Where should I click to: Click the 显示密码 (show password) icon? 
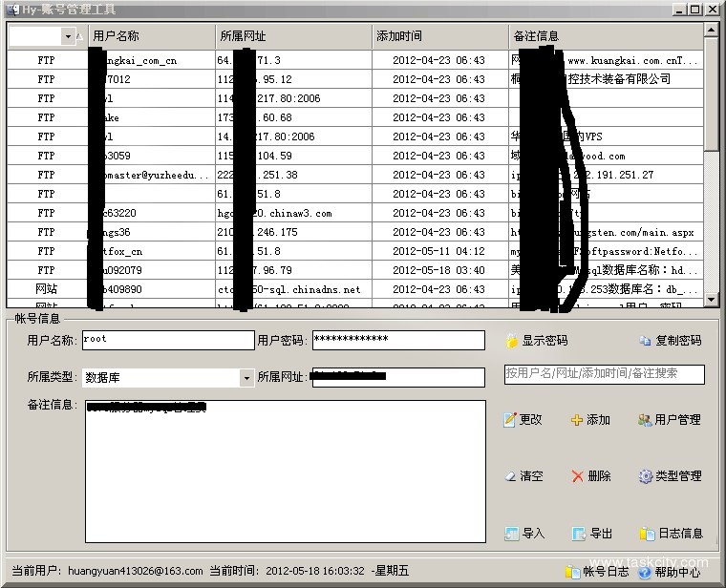tap(512, 341)
